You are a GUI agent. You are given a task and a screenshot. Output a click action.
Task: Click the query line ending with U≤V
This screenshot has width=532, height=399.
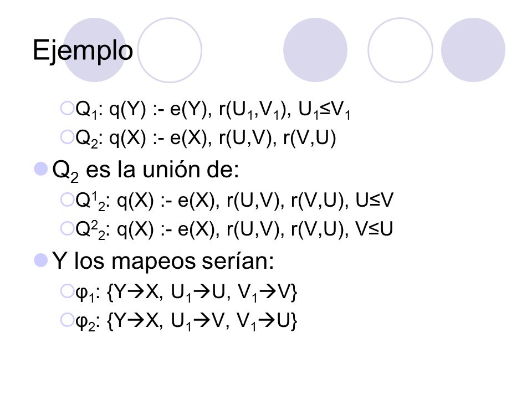pyautogui.click(x=234, y=201)
